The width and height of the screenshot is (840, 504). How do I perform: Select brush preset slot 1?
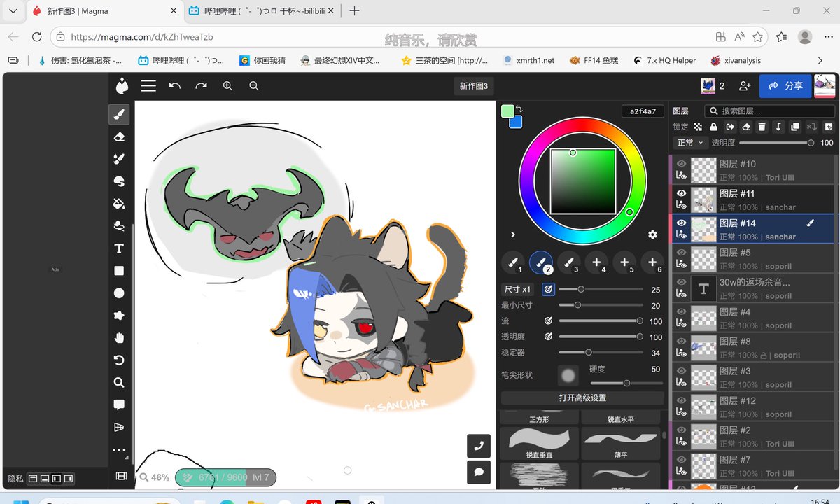tap(513, 262)
